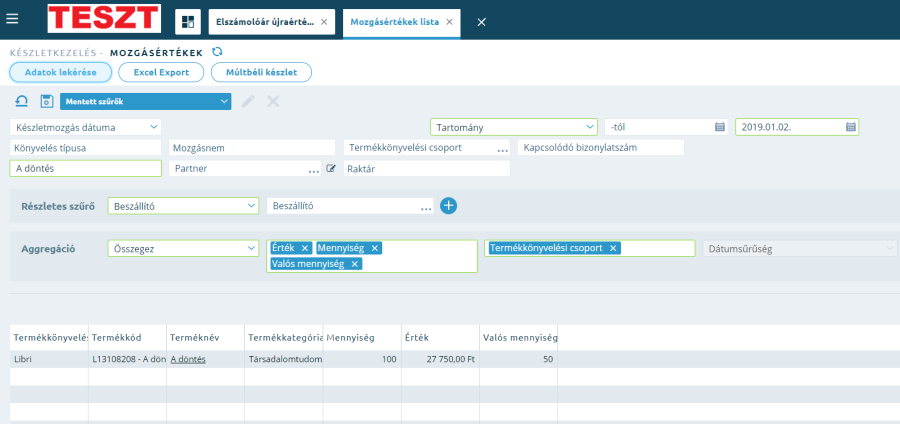This screenshot has width=900, height=424.
Task: Switch to Elszámolóár újraérté... tab
Action: pos(265,22)
